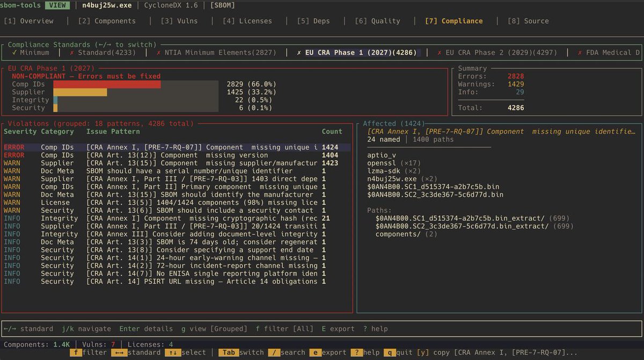Select the CRA Art. 13(12) missing version row

(177, 155)
